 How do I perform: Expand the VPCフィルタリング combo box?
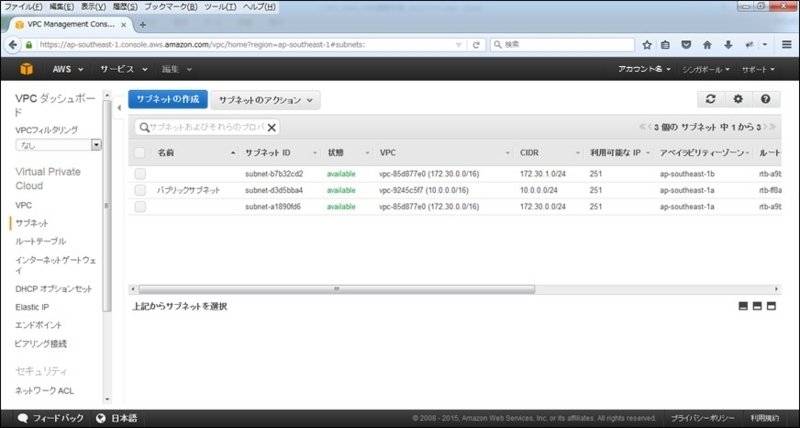tap(96, 145)
